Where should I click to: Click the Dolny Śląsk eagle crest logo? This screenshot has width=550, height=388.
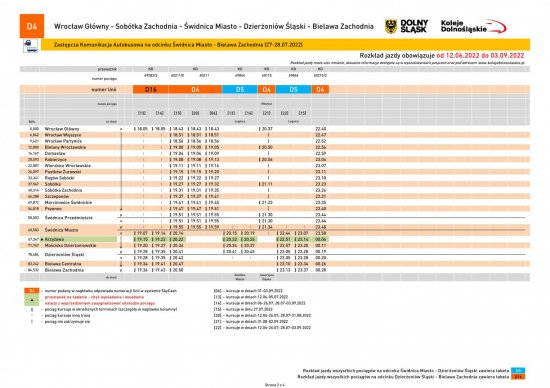(x=391, y=27)
